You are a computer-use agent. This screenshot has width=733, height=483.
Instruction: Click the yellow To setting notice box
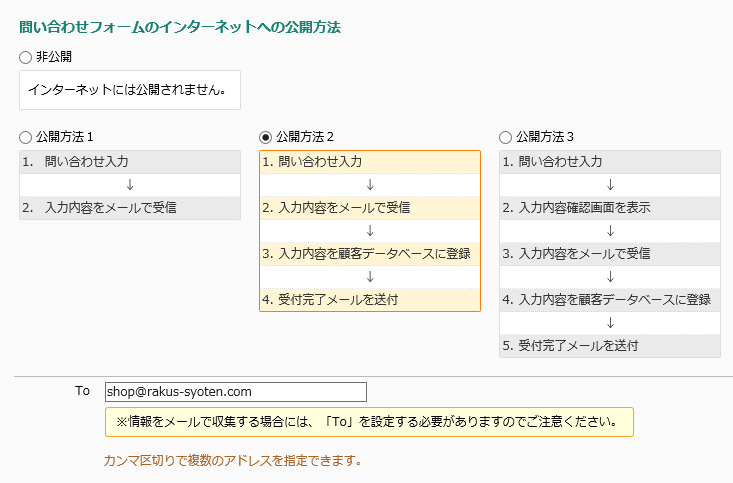pyautogui.click(x=369, y=422)
